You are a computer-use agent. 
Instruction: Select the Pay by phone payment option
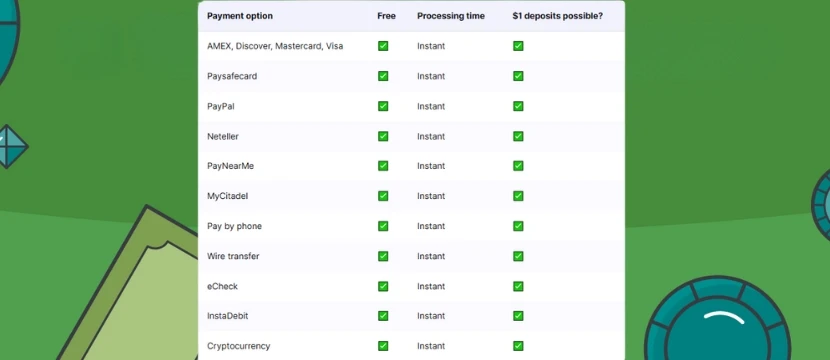pos(234,226)
